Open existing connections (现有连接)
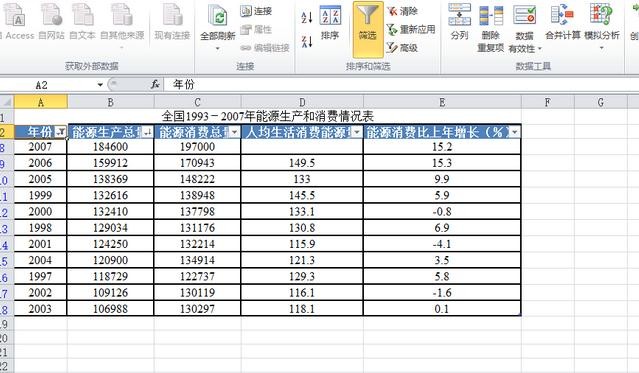 (172, 21)
